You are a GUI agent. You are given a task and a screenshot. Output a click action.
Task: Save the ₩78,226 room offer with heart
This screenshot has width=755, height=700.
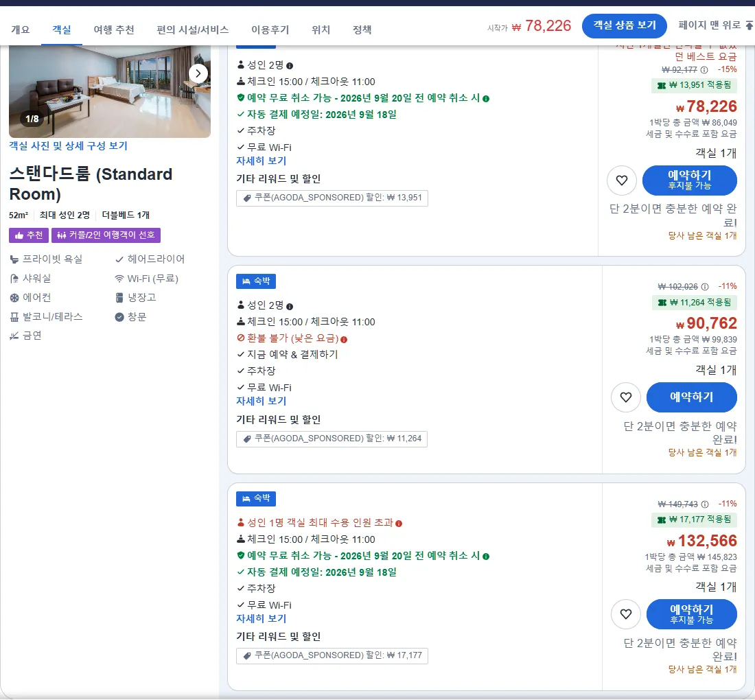(x=622, y=180)
